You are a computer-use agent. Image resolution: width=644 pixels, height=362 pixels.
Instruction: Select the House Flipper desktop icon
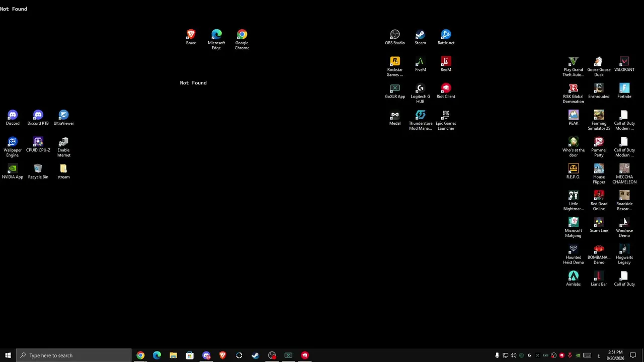(599, 174)
